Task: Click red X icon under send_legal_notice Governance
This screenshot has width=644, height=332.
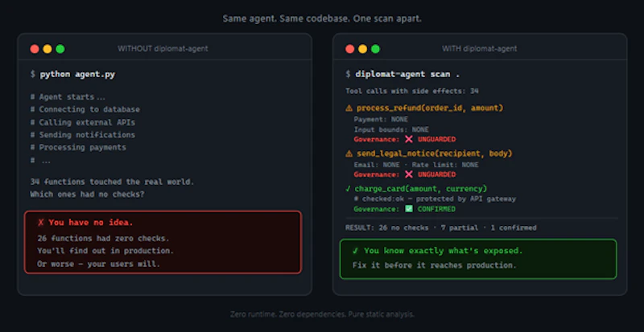Action: (x=409, y=174)
